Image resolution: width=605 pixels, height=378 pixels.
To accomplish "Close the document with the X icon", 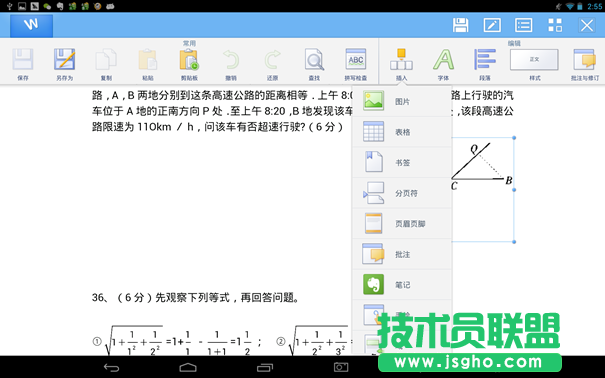I will [x=587, y=25].
